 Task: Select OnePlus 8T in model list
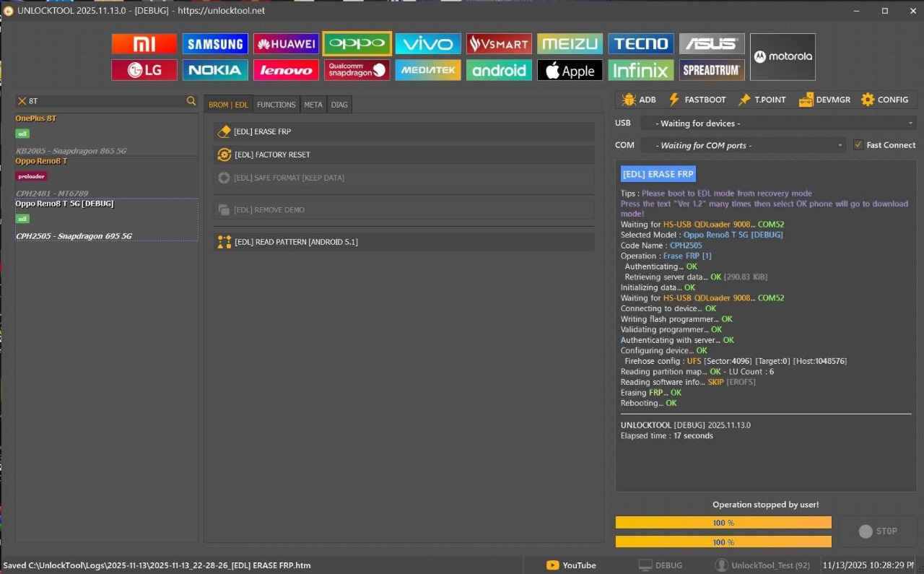[36, 118]
